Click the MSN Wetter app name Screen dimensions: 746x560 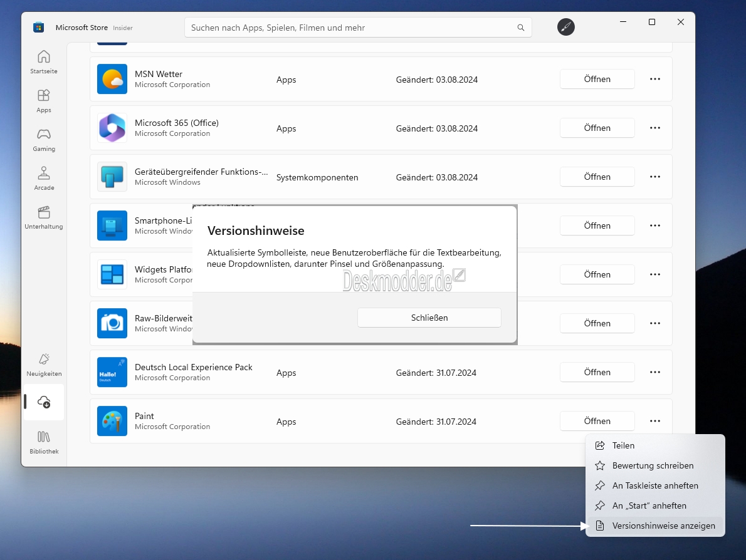(x=159, y=74)
